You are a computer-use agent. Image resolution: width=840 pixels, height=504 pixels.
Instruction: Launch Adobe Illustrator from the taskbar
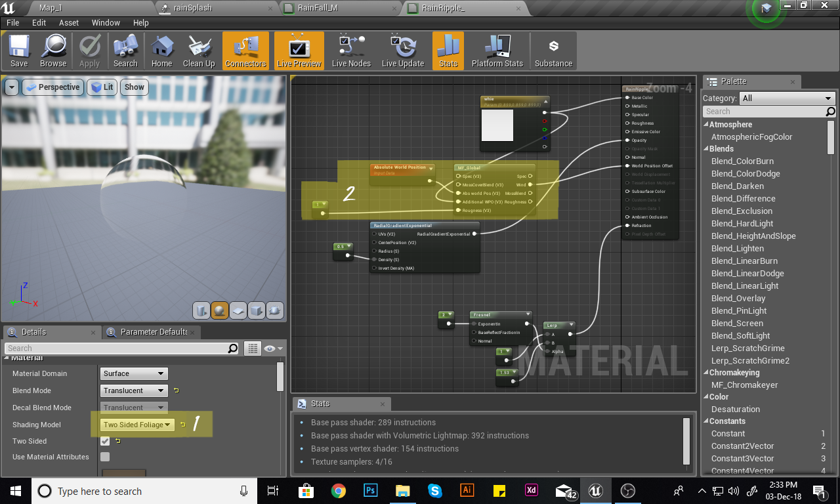click(x=467, y=491)
